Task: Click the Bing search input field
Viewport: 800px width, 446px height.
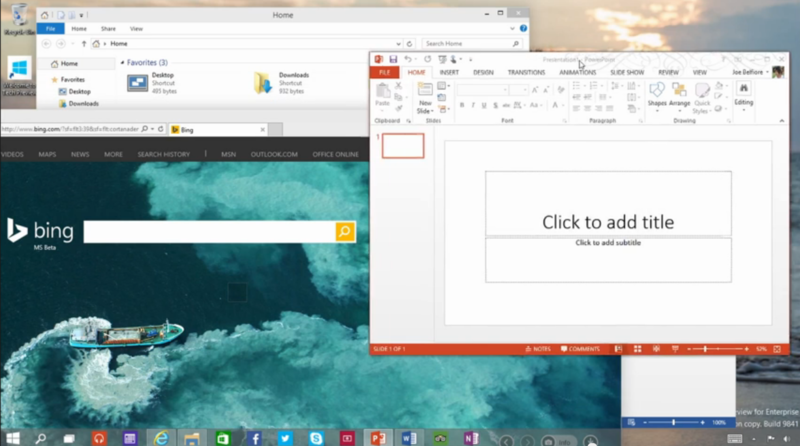Action: (209, 232)
